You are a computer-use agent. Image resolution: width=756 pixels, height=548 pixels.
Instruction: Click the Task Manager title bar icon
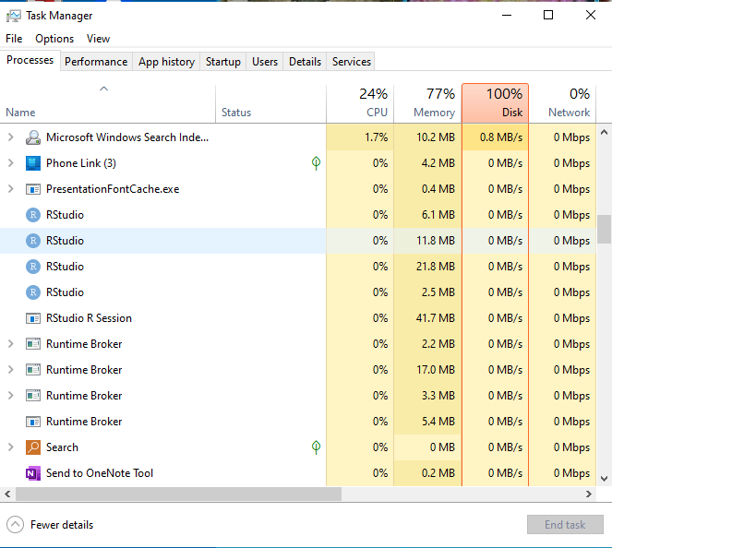pyautogui.click(x=14, y=16)
